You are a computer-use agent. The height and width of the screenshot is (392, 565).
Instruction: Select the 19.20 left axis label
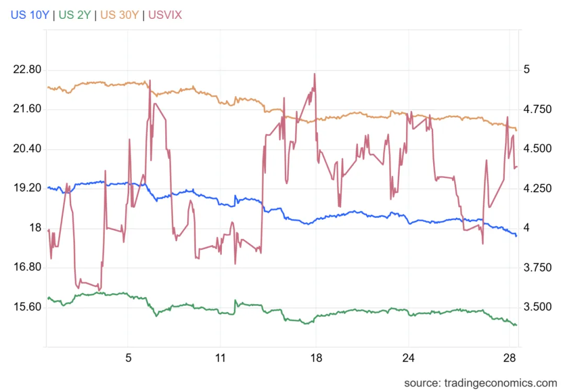pos(27,188)
